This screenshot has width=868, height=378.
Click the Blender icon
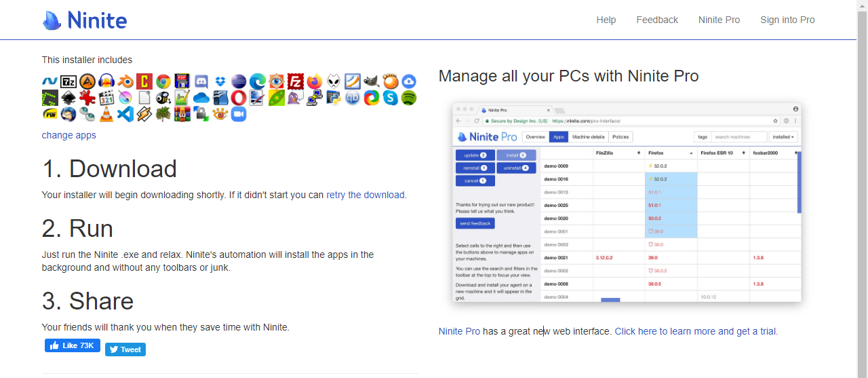126,81
